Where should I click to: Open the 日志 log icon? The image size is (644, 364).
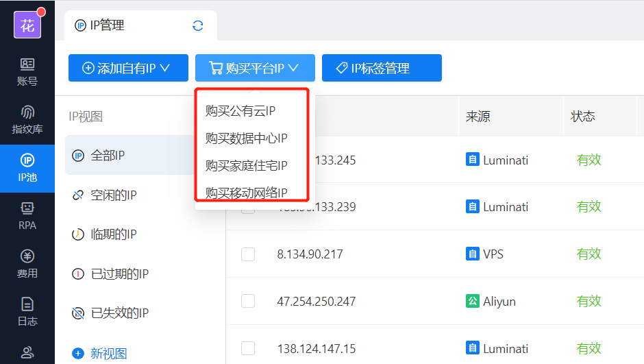(x=27, y=311)
